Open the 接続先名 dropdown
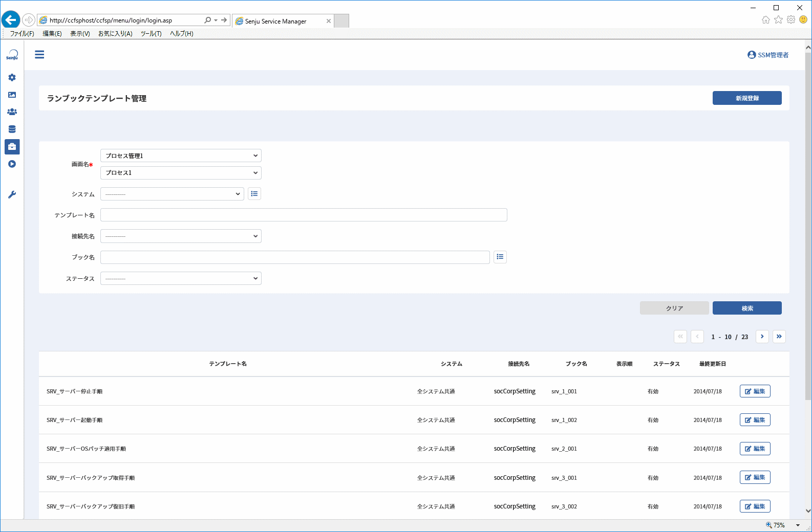The height and width of the screenshot is (532, 812). click(x=181, y=236)
